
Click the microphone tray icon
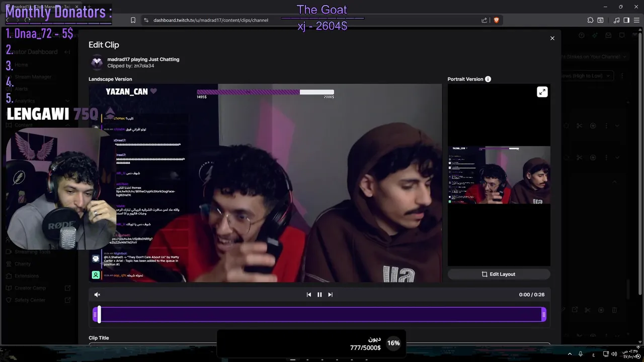pos(581,354)
